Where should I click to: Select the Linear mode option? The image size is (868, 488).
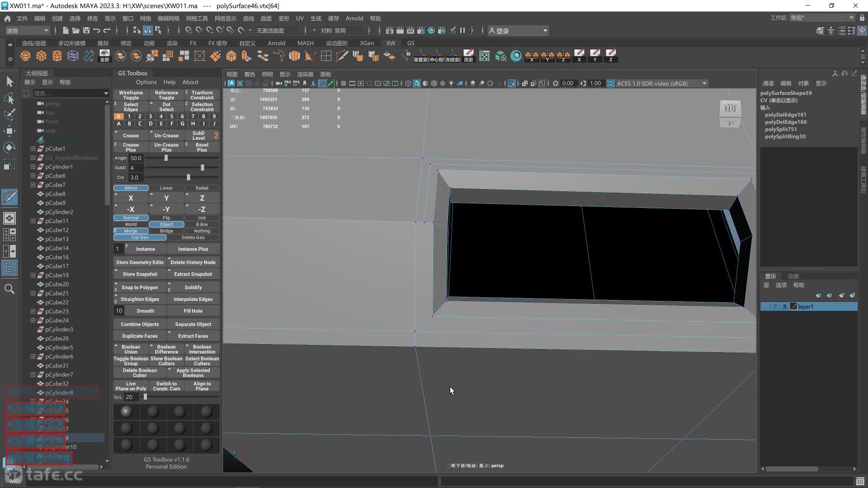coord(166,188)
